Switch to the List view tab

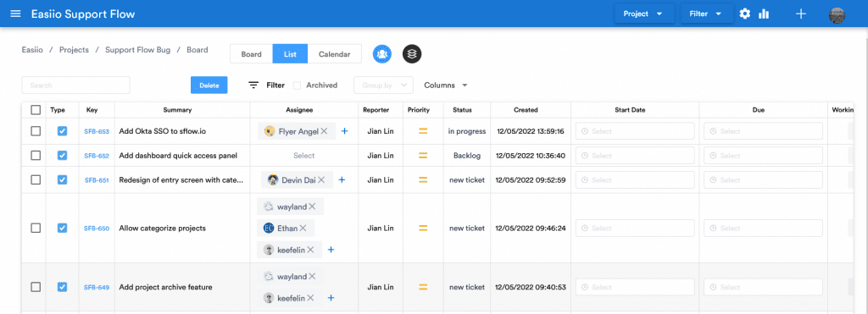coord(290,54)
